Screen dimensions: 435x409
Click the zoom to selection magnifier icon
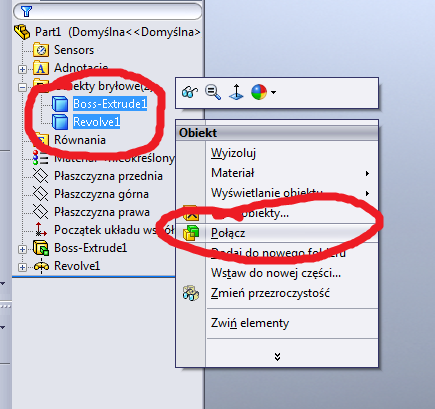pyautogui.click(x=213, y=92)
